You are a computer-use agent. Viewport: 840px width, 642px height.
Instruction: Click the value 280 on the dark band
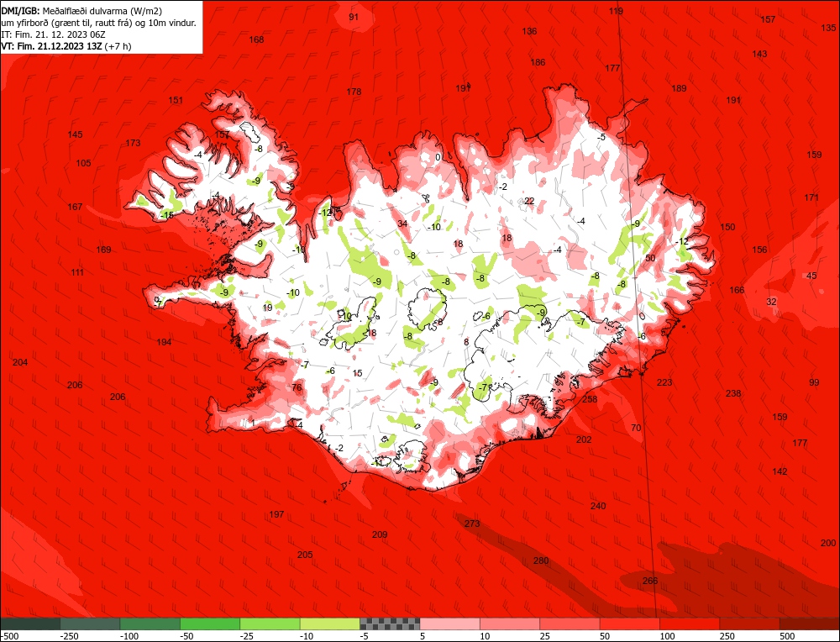pyautogui.click(x=541, y=560)
